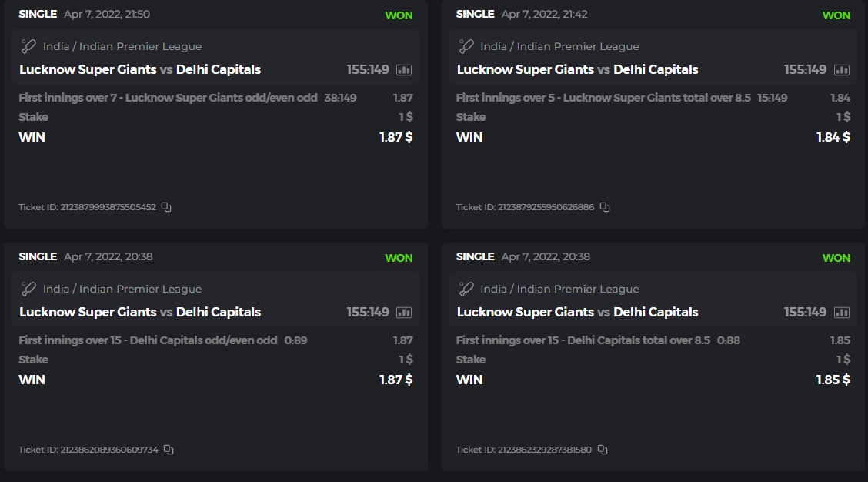Open statistics icon on Delhi Capitals odd/even bet card
The height and width of the screenshot is (482, 868).
click(404, 313)
